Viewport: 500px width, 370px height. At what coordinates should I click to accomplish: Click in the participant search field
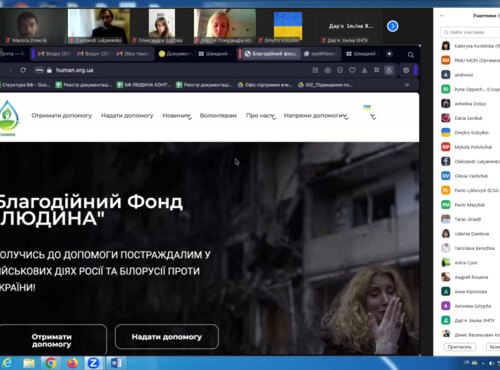470,32
